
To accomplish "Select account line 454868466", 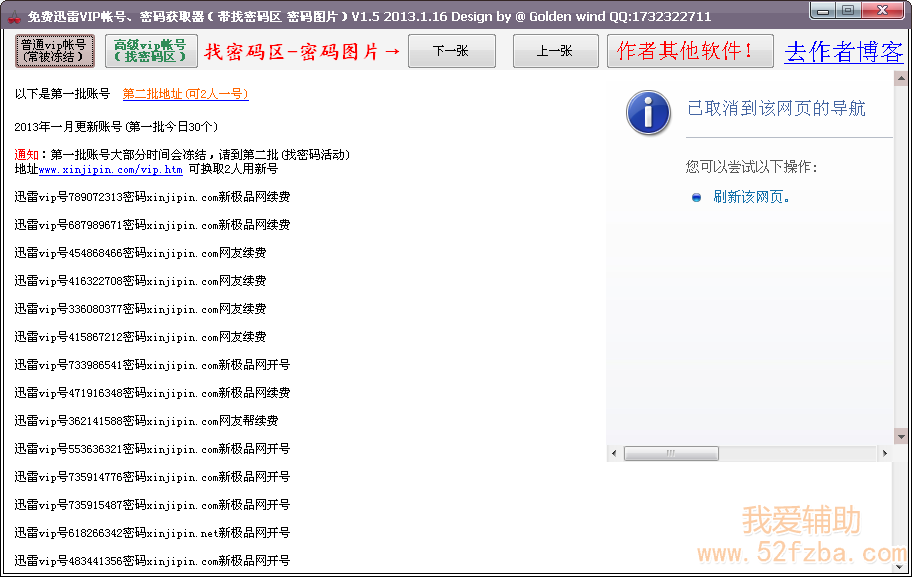I will [140, 253].
